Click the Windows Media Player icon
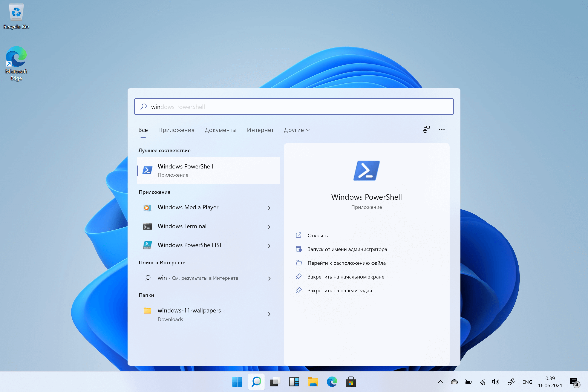588x392 pixels. tap(147, 207)
